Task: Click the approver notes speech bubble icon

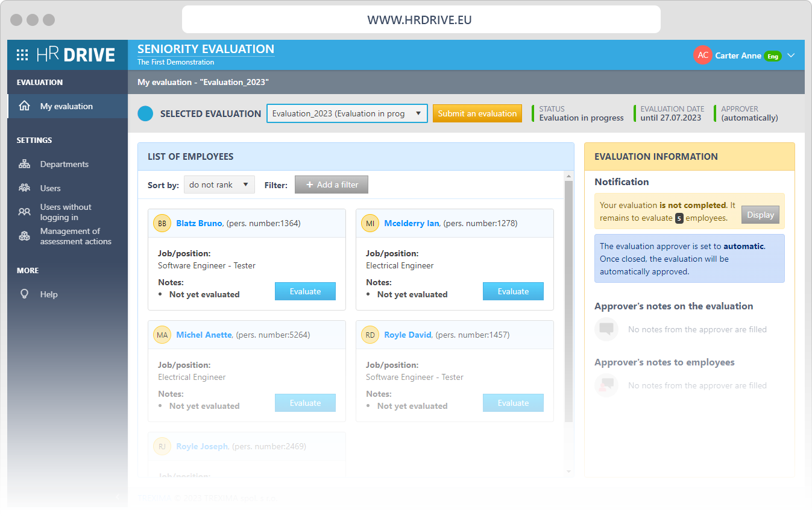Action: pos(606,329)
